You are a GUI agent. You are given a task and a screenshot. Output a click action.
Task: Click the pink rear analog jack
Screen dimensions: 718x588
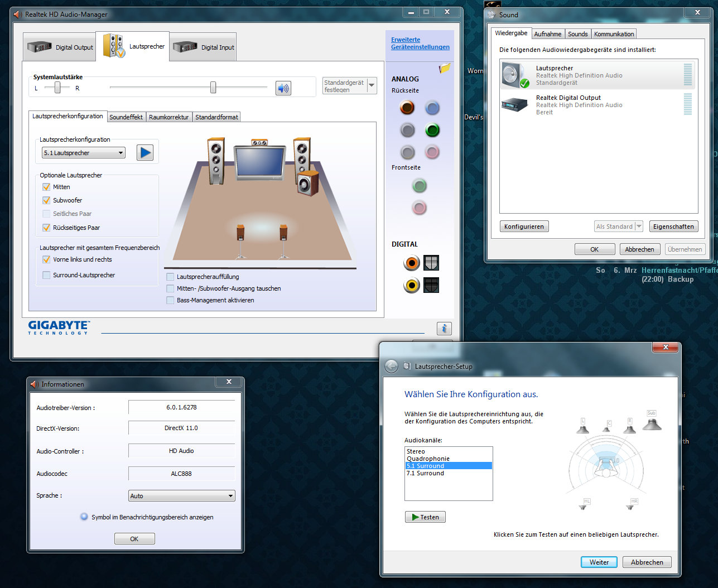432,152
